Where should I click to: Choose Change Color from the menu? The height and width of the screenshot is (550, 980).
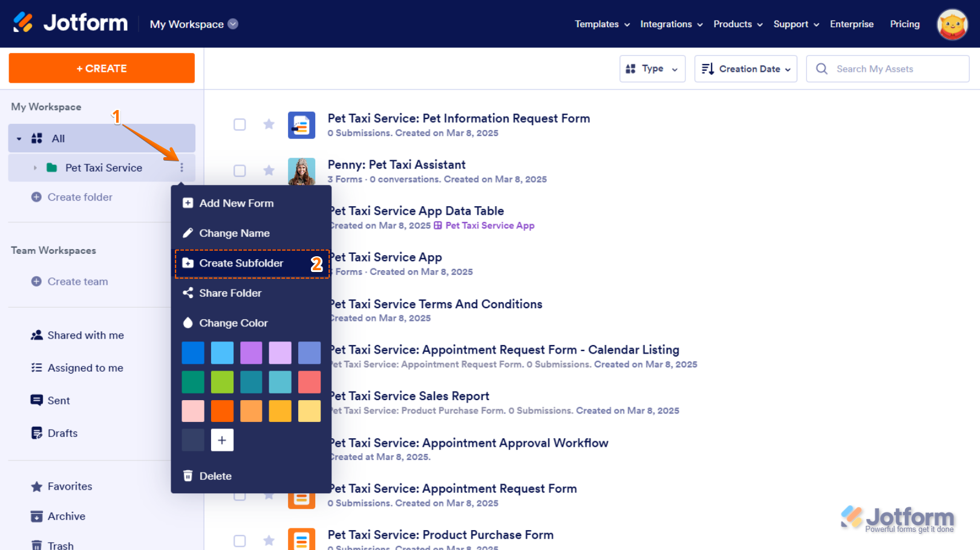251,323
